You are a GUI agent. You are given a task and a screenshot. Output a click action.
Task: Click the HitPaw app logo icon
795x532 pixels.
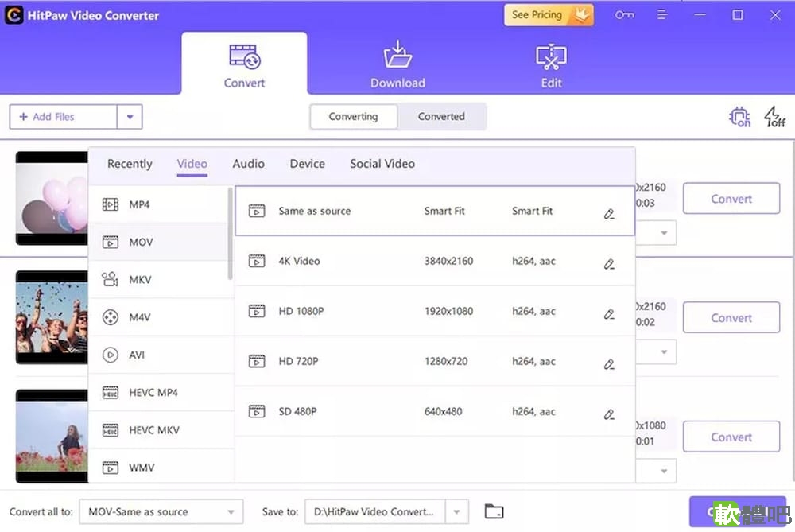pos(14,15)
